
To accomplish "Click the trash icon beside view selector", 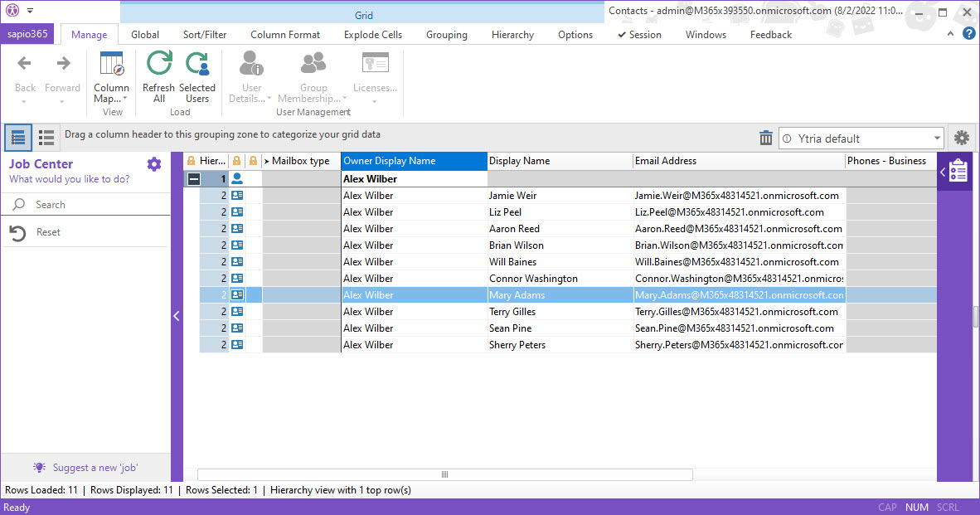I will [766, 138].
